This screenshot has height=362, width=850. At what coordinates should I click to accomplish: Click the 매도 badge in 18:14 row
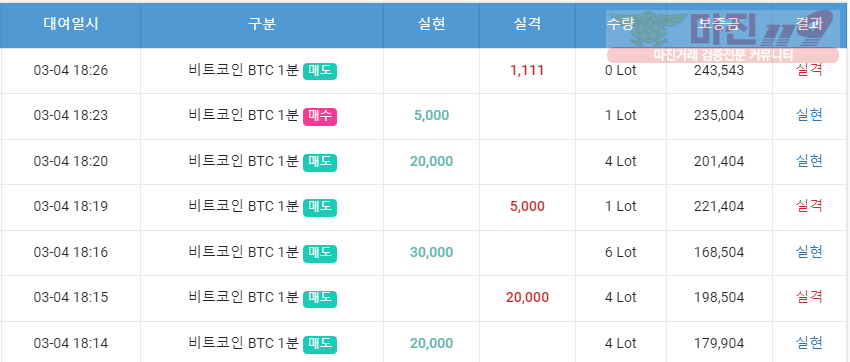click(320, 345)
